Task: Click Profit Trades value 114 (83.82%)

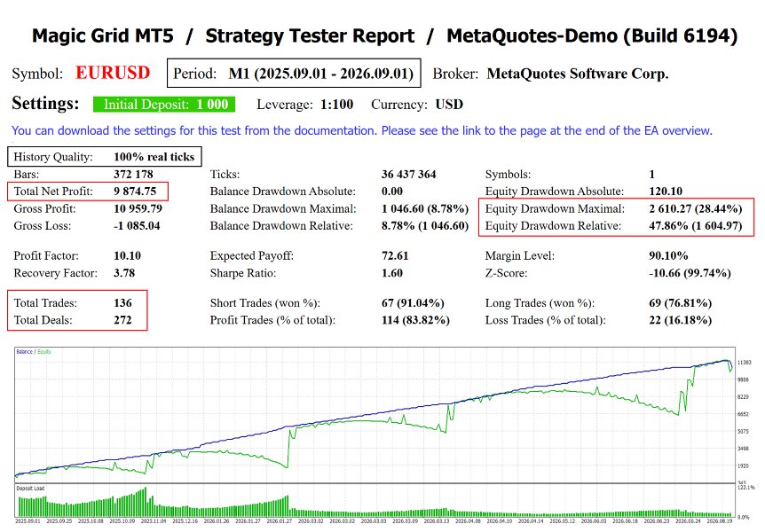Action: 415,320
